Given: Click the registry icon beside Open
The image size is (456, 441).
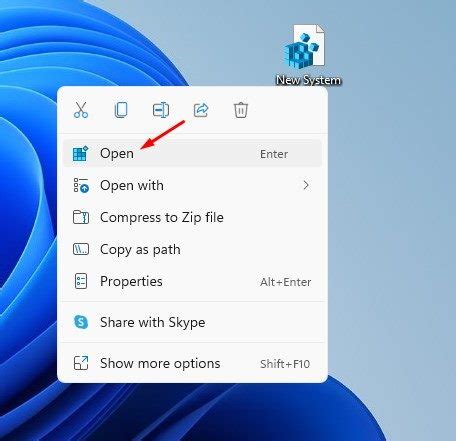Looking at the screenshot, I should click(x=81, y=154).
